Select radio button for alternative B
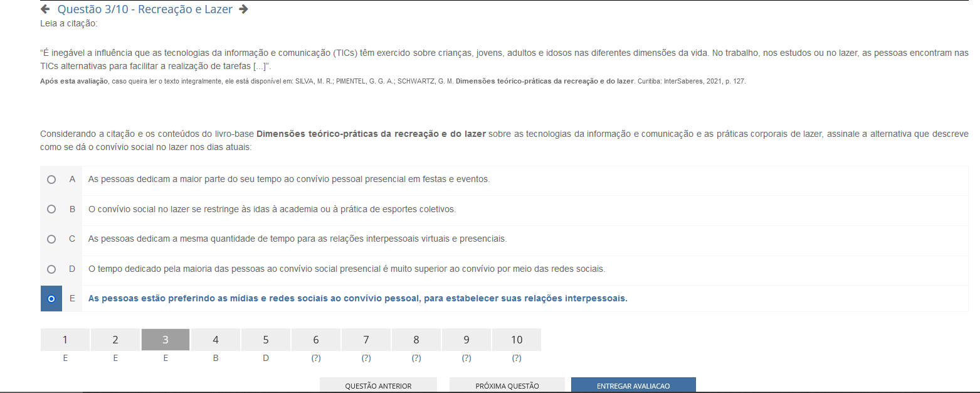 51,209
